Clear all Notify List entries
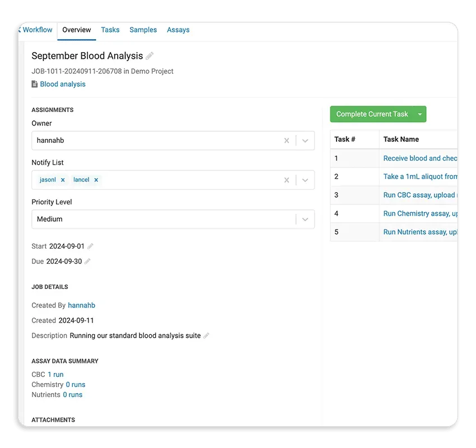The height and width of the screenshot is (448, 476). [x=287, y=180]
